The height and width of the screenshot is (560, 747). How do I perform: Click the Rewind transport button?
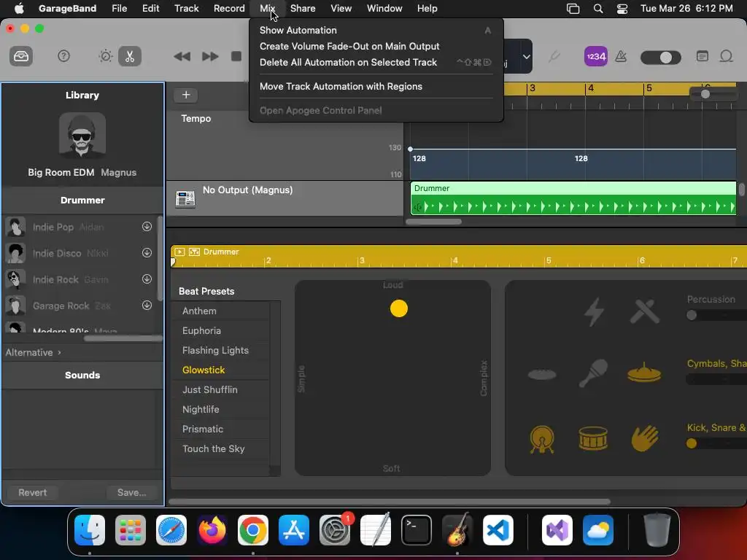pos(182,57)
